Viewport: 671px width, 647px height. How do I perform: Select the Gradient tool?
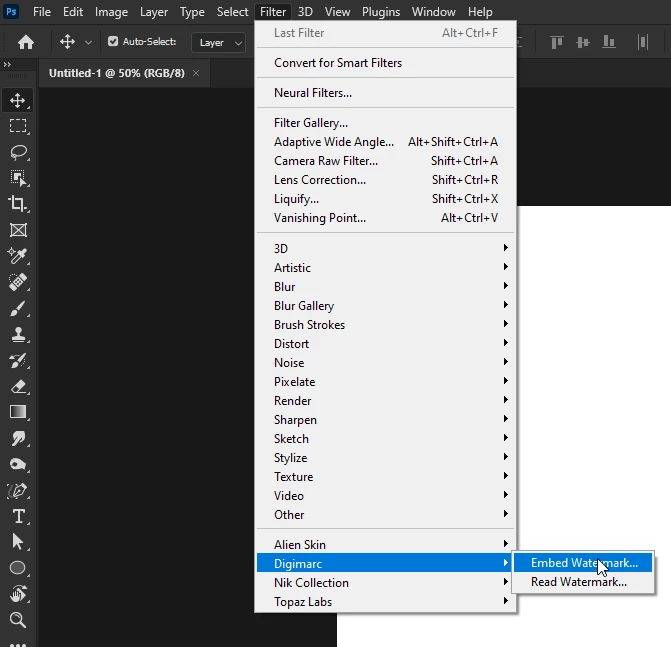point(18,412)
